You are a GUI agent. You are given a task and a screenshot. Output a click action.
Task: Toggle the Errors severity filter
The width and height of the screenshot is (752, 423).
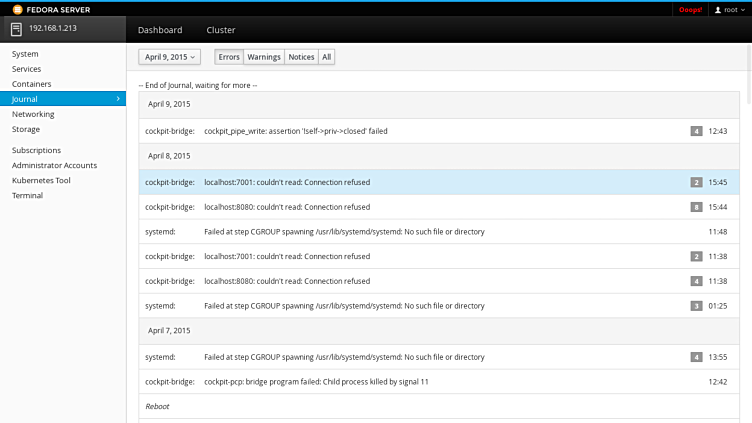[x=229, y=57]
